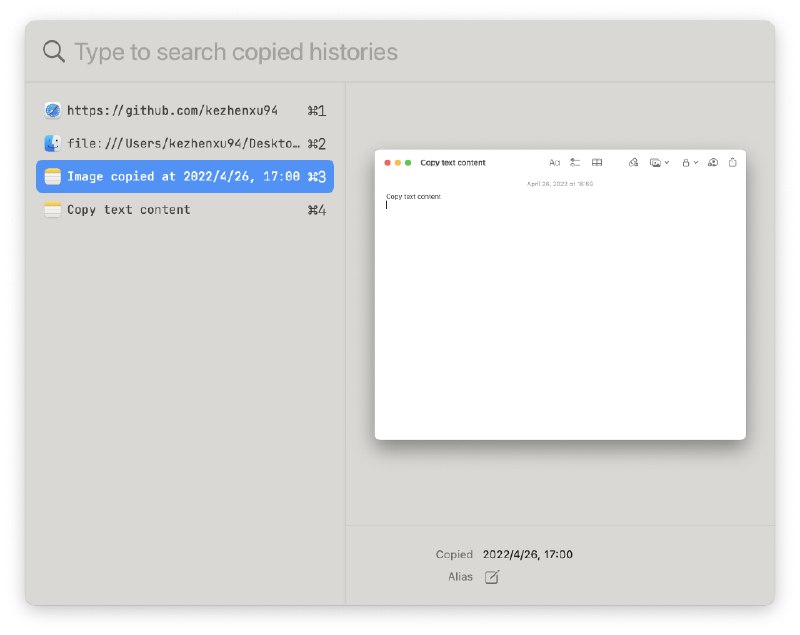The height and width of the screenshot is (635, 800).
Task: Click the Aa text format icon in preview
Action: [555, 162]
